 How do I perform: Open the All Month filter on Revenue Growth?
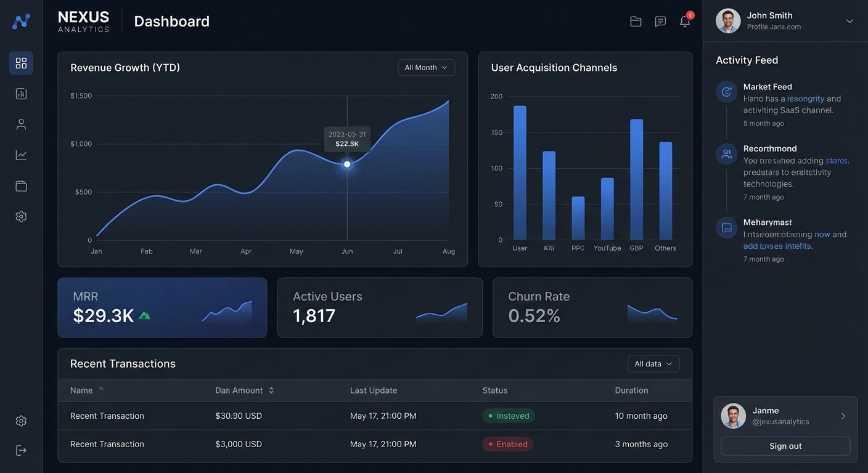pyautogui.click(x=426, y=67)
